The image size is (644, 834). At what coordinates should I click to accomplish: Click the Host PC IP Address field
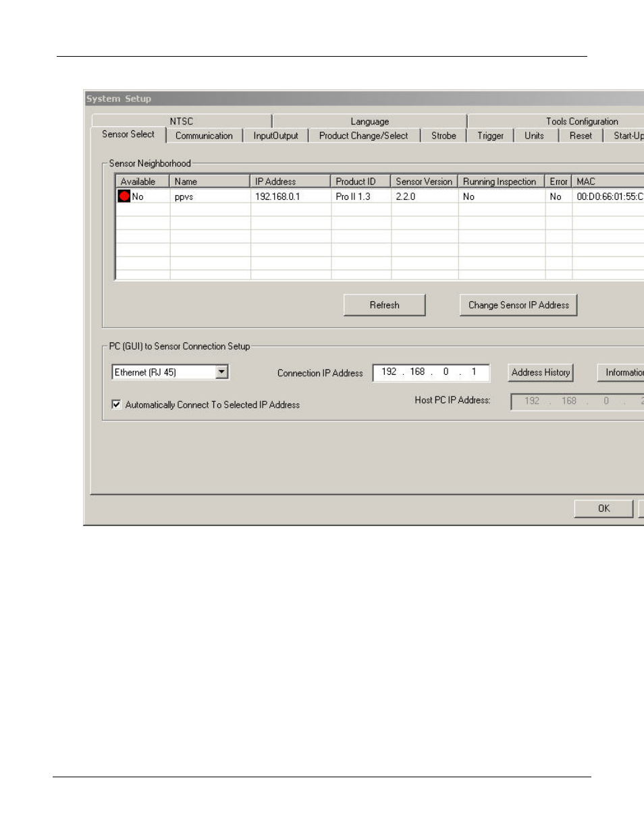[578, 401]
